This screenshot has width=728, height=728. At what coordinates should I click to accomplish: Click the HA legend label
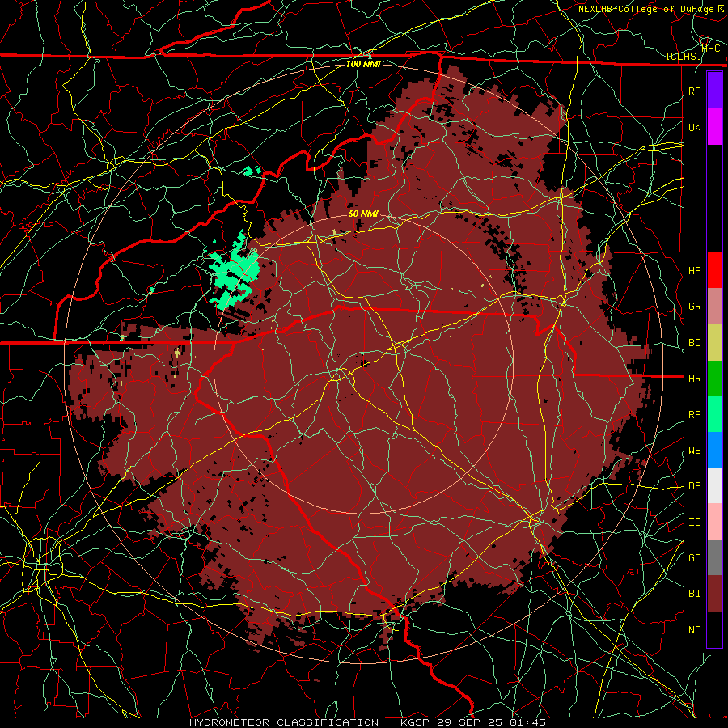point(694,271)
